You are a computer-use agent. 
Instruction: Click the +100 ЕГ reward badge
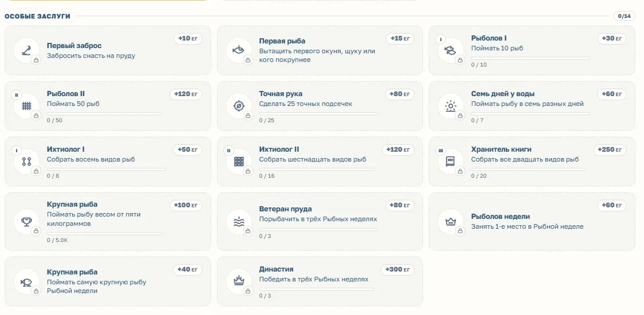[186, 205]
